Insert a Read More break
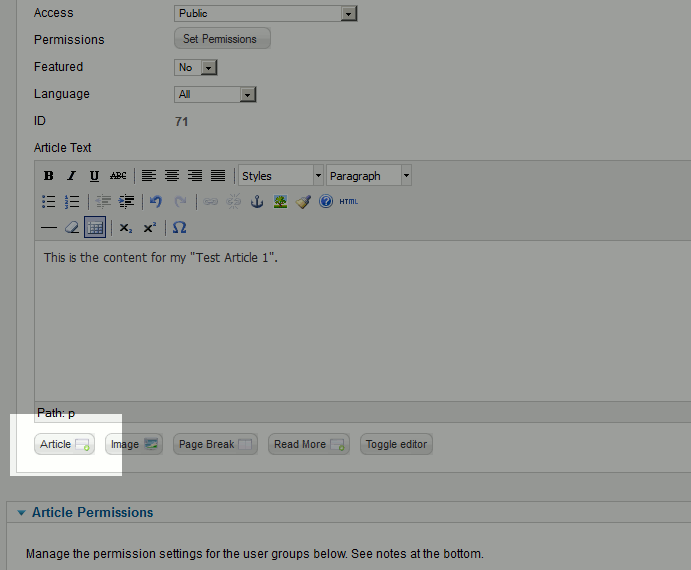This screenshot has width=691, height=570. [309, 444]
